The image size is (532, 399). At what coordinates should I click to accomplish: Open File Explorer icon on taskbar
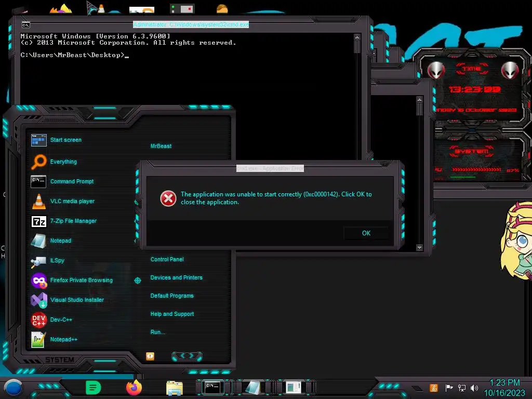[175, 388]
